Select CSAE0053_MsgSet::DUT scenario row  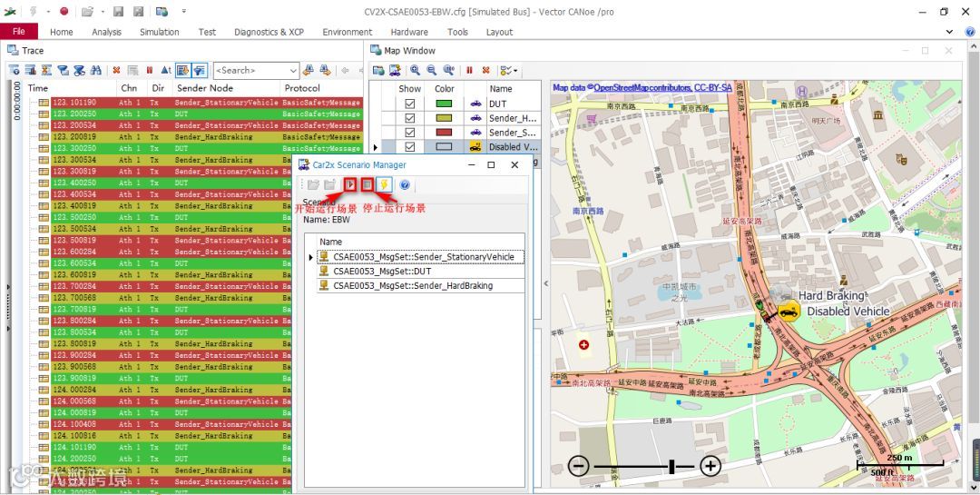point(421,272)
